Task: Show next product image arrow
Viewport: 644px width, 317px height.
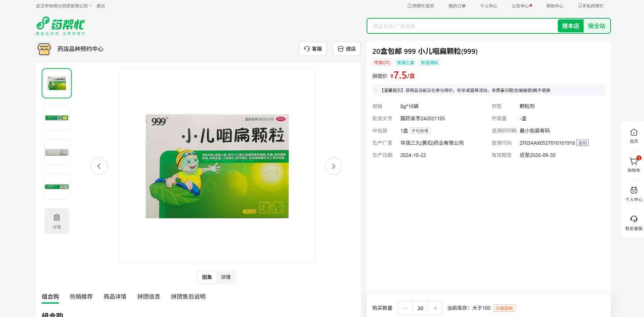Action: click(333, 166)
